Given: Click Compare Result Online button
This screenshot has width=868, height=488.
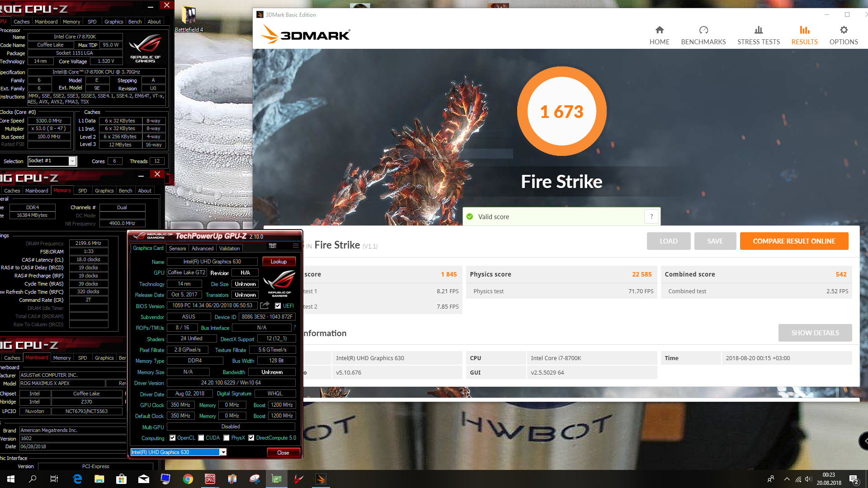Looking at the screenshot, I should click(x=794, y=241).
